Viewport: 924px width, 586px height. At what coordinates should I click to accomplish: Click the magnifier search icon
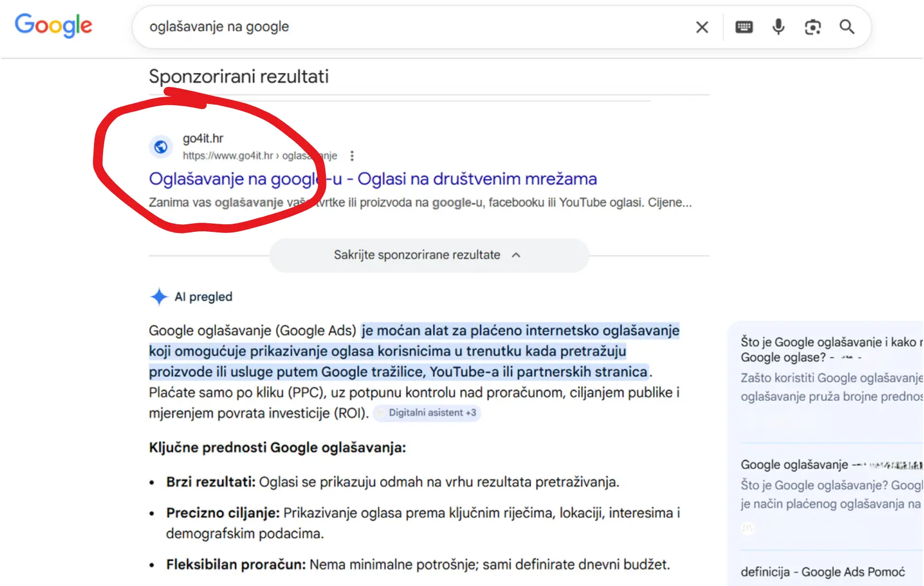click(847, 27)
